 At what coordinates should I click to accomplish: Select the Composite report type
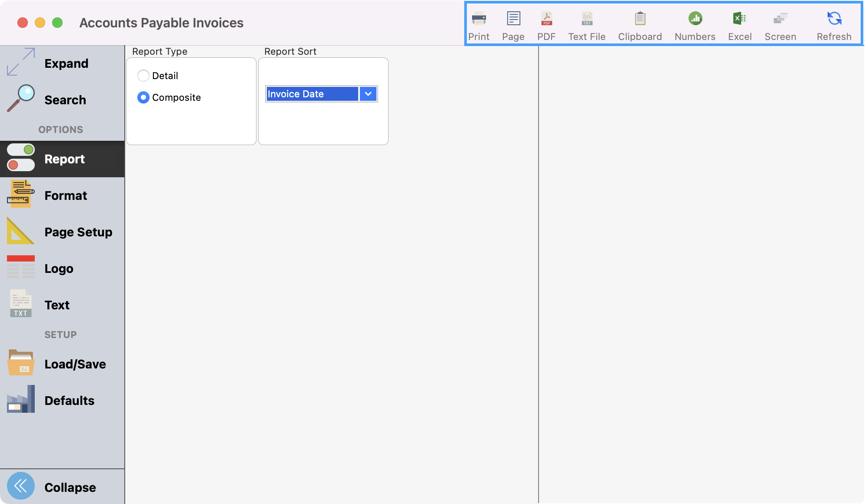pyautogui.click(x=143, y=97)
